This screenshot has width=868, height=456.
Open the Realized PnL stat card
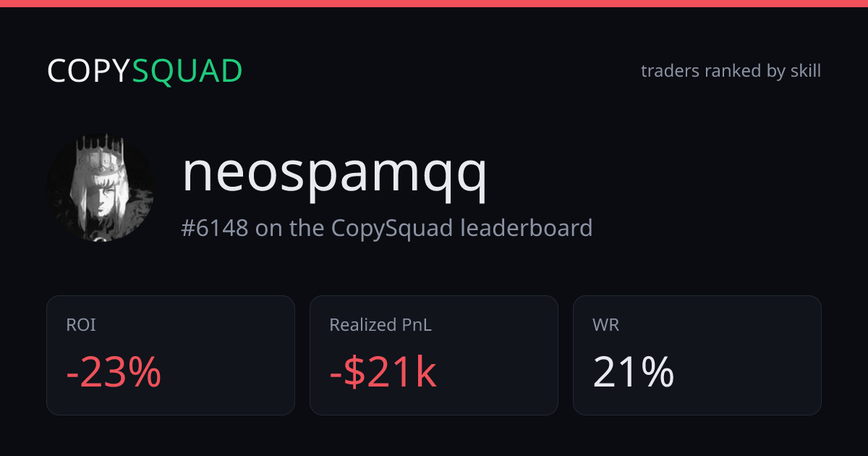434,355
